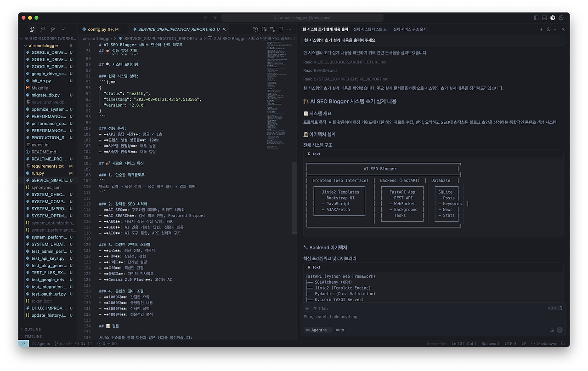Split the editor right
The height and width of the screenshot is (371, 588).
[281, 29]
